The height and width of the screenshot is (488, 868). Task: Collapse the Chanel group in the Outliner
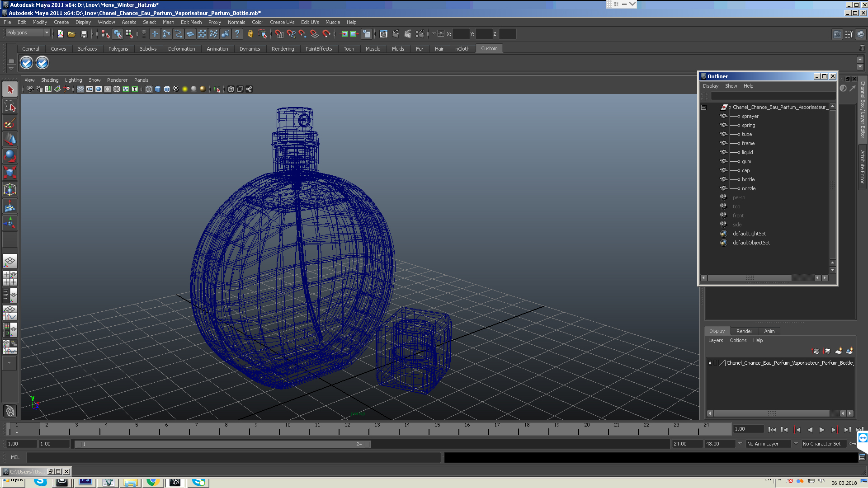pyautogui.click(x=703, y=107)
